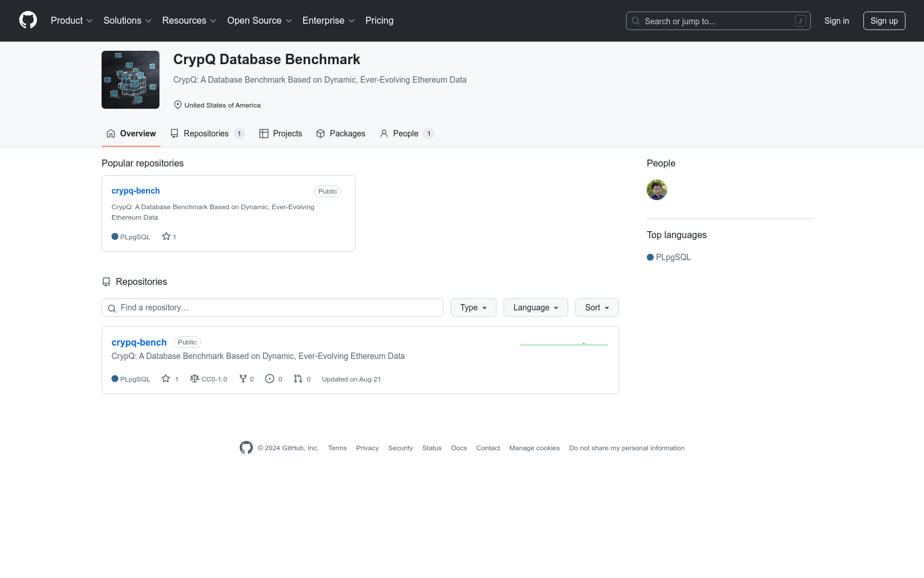Click the Top languages heading

[677, 235]
